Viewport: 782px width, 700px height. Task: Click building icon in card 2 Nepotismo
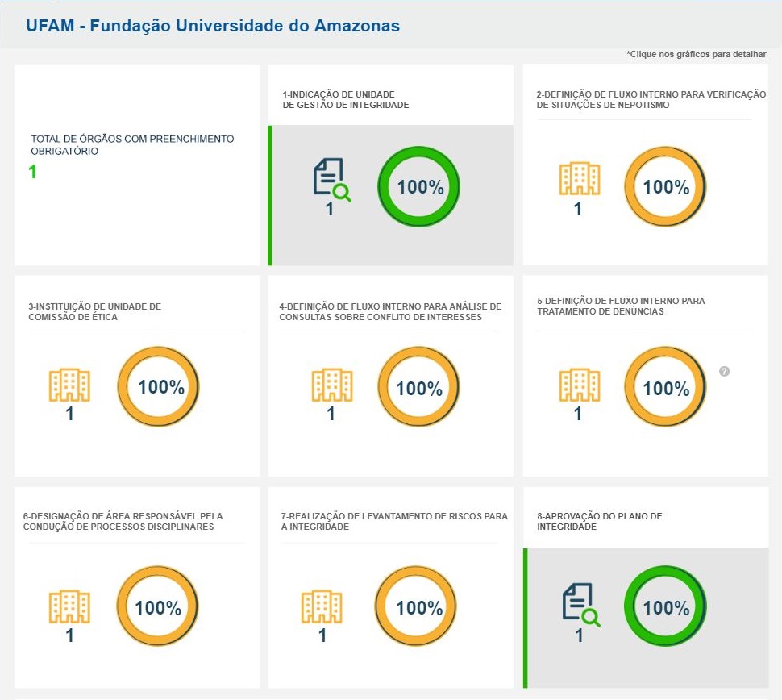(x=580, y=178)
